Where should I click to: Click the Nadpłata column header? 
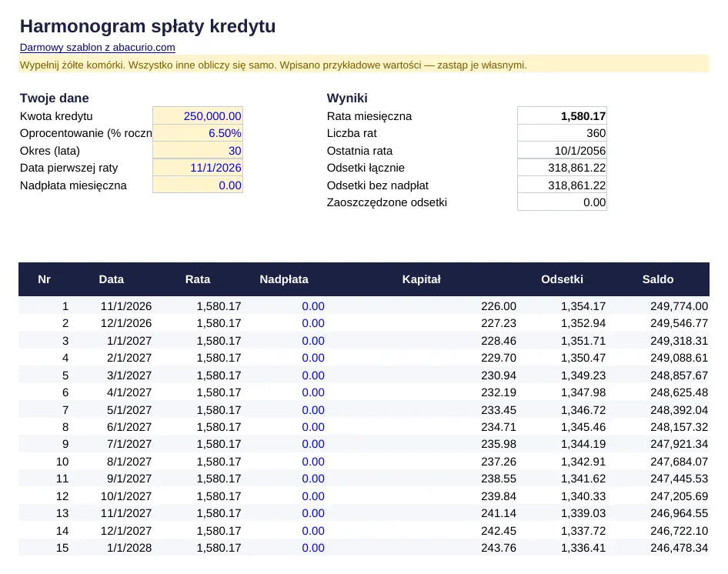(x=284, y=279)
